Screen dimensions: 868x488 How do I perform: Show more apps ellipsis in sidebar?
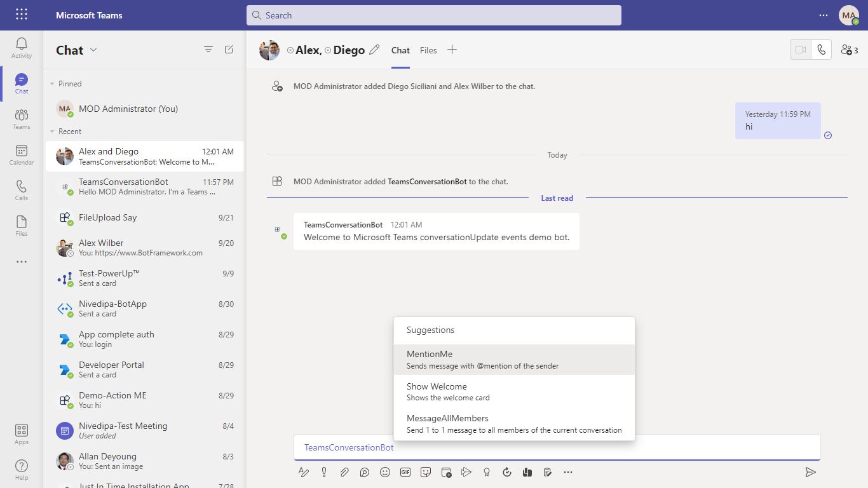(22, 262)
